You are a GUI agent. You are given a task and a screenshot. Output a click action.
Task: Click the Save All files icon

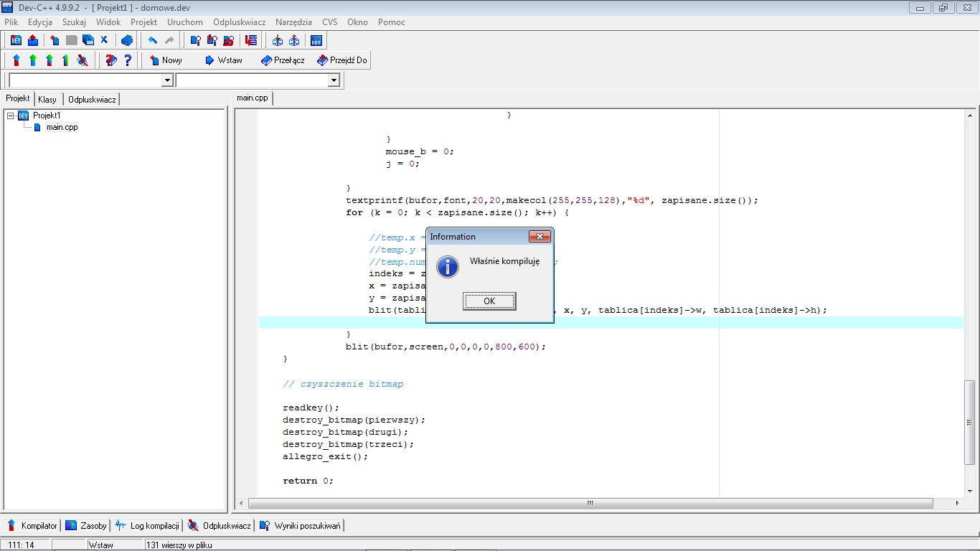88,40
